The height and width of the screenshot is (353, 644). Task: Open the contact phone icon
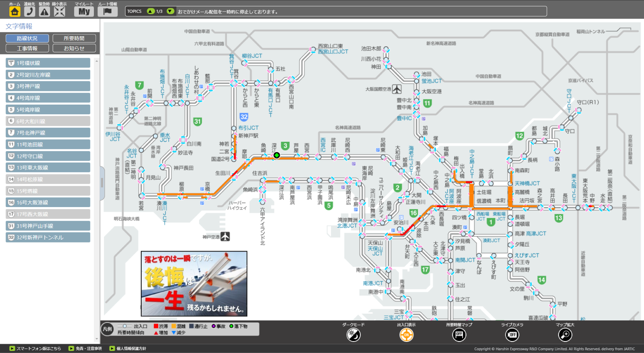click(30, 11)
